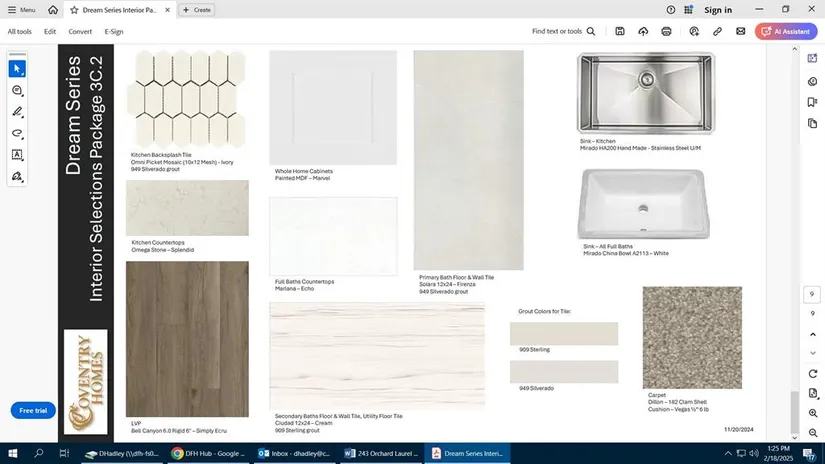Go to the previous page with the up chevron
Viewport: 825px width, 464px height.
click(x=812, y=334)
